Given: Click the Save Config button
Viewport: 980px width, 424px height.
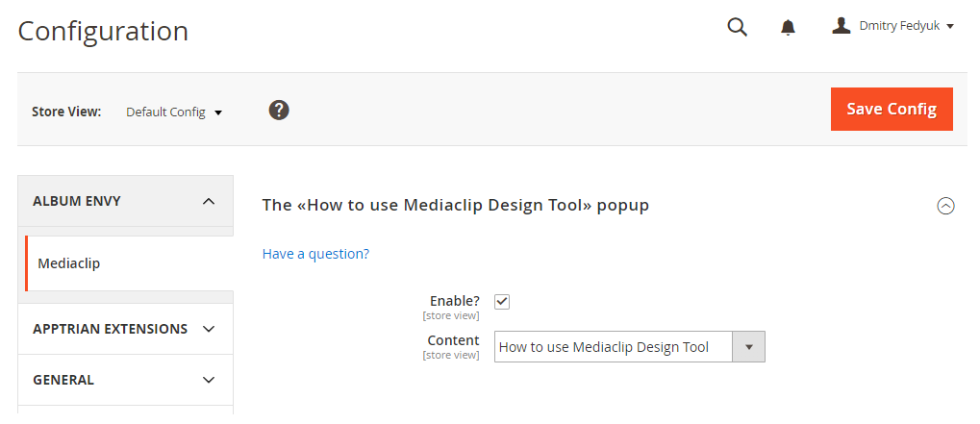Looking at the screenshot, I should pyautogui.click(x=892, y=110).
